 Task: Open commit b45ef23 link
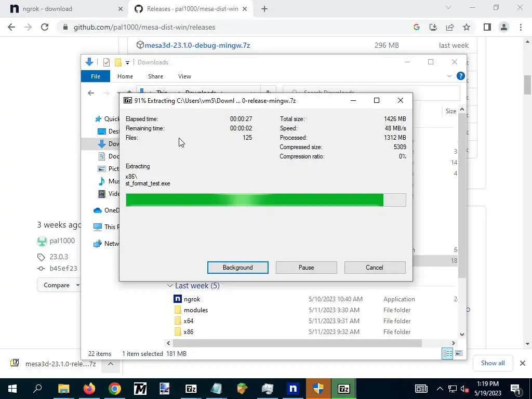point(63,268)
